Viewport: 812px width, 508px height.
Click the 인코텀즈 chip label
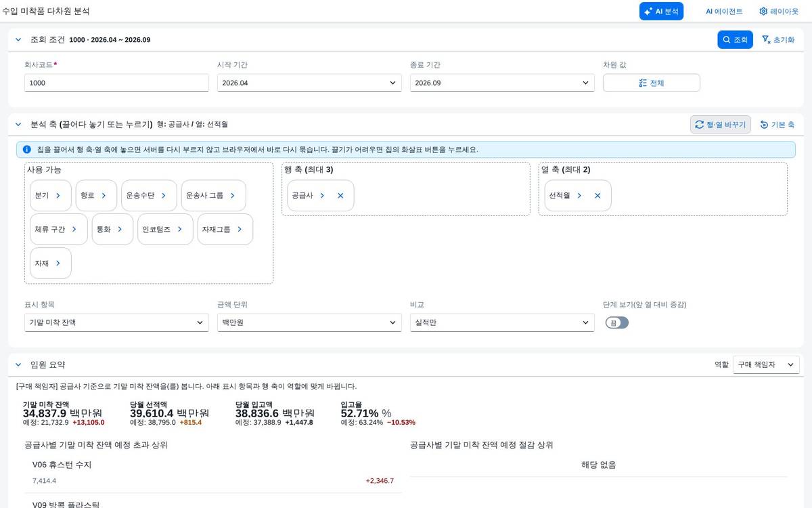(x=156, y=229)
